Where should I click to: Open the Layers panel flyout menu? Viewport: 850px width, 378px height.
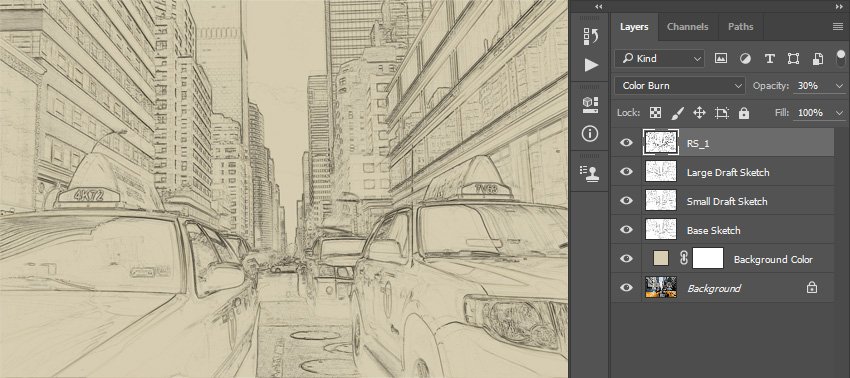coord(838,27)
